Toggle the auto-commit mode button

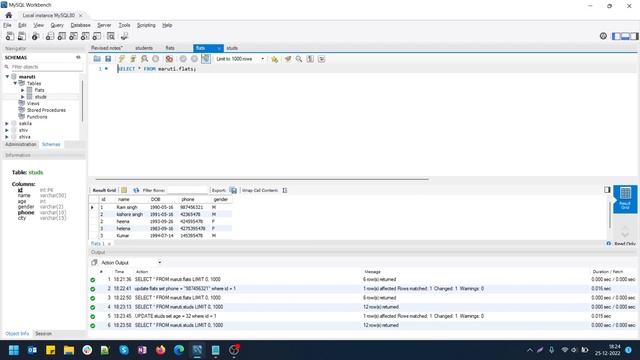pyautogui.click(x=206, y=59)
